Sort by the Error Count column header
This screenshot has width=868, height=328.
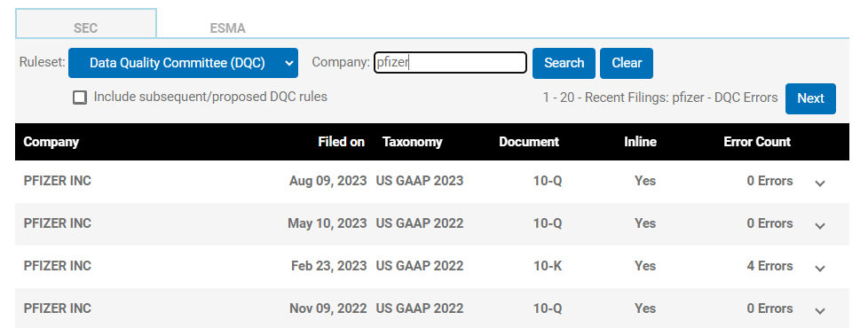[757, 142]
